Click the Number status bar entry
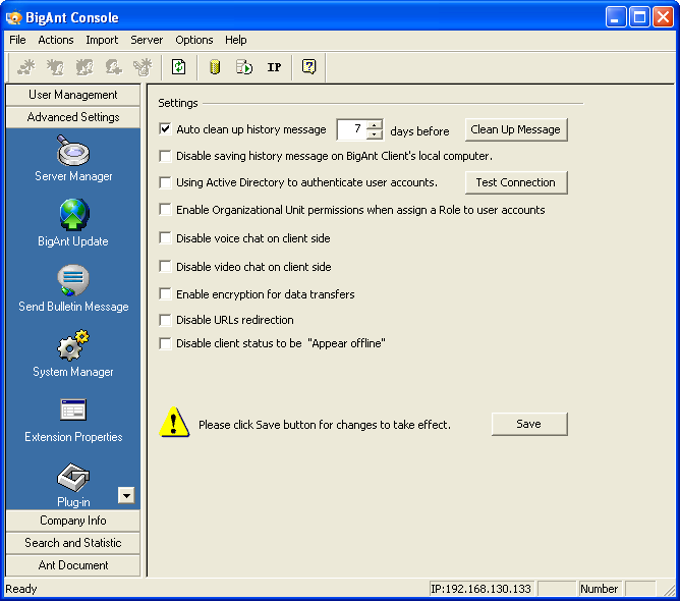This screenshot has height=601, width=680. point(599,589)
